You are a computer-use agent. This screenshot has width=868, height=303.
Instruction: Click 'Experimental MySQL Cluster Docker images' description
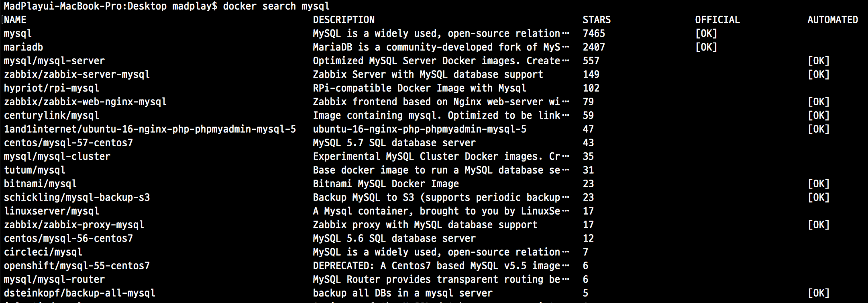[x=441, y=156]
